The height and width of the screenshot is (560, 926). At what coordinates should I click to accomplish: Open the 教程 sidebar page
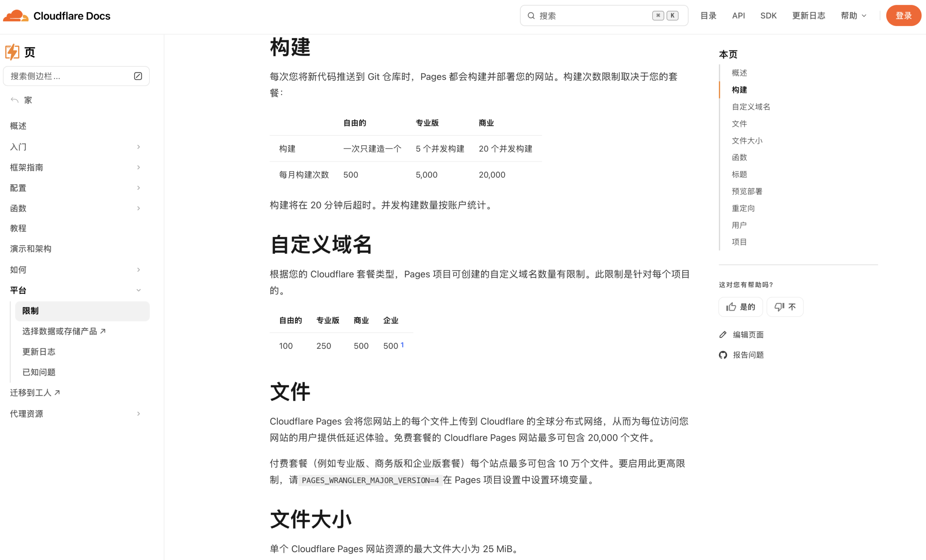point(18,229)
